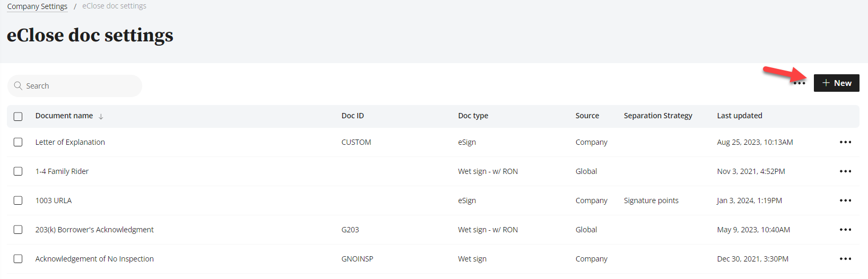Open row actions for 1003 URLA
Screen dimensions: 868x279
click(845, 200)
